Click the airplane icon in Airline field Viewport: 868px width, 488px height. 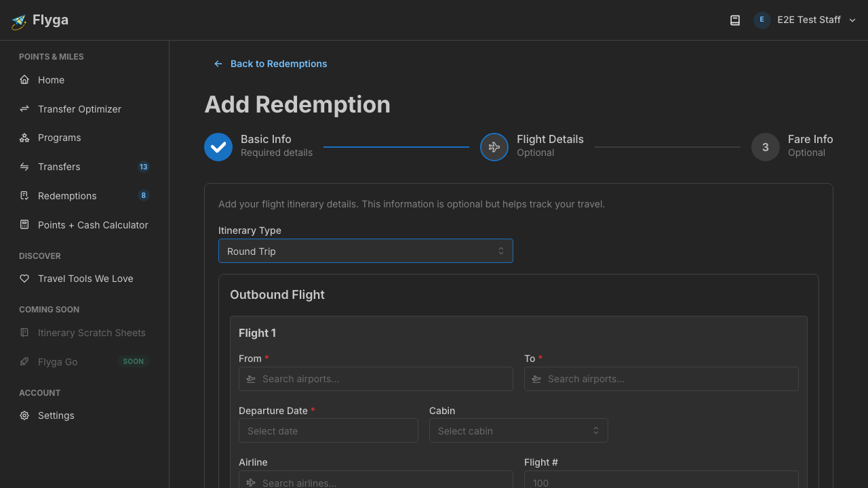pyautogui.click(x=251, y=483)
